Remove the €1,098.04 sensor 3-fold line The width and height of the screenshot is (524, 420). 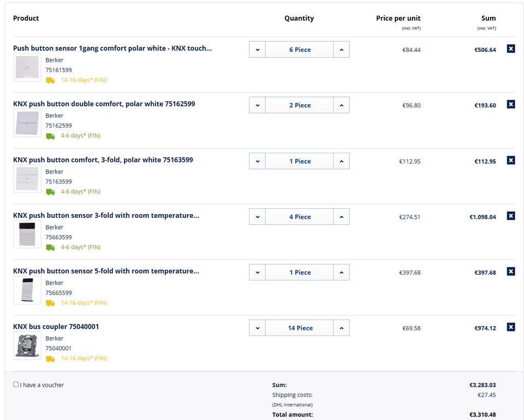pos(511,216)
